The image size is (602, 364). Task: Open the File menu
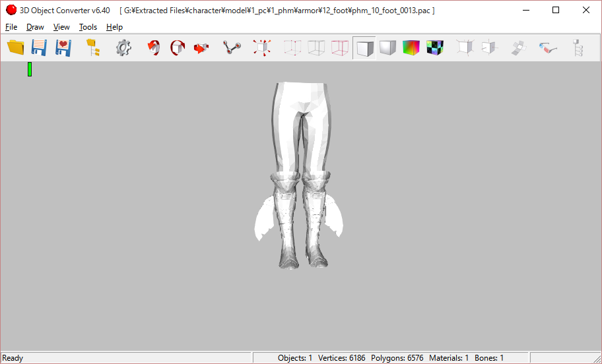11,27
